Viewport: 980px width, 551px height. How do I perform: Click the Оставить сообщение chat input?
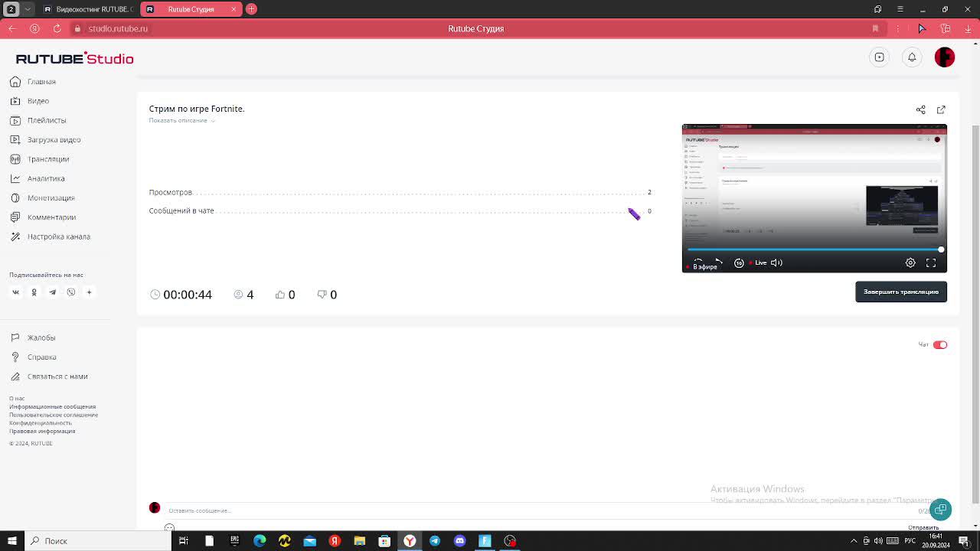point(536,510)
